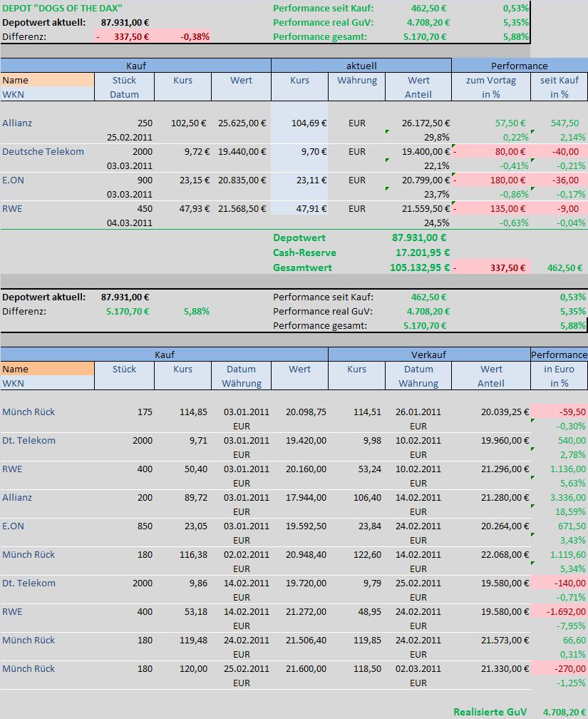Image resolution: width=588 pixels, height=719 pixels.
Task: Click the "aktuell" section header
Action: pyautogui.click(x=361, y=66)
